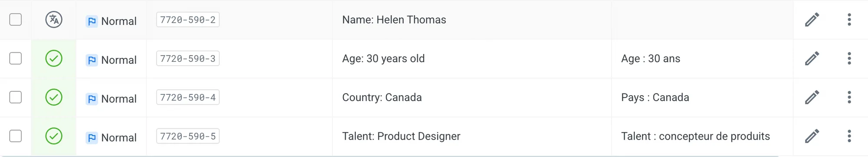Viewport: 868px width, 157px height.
Task: Click the translate status icon for 7720-590-2
Action: [54, 20]
